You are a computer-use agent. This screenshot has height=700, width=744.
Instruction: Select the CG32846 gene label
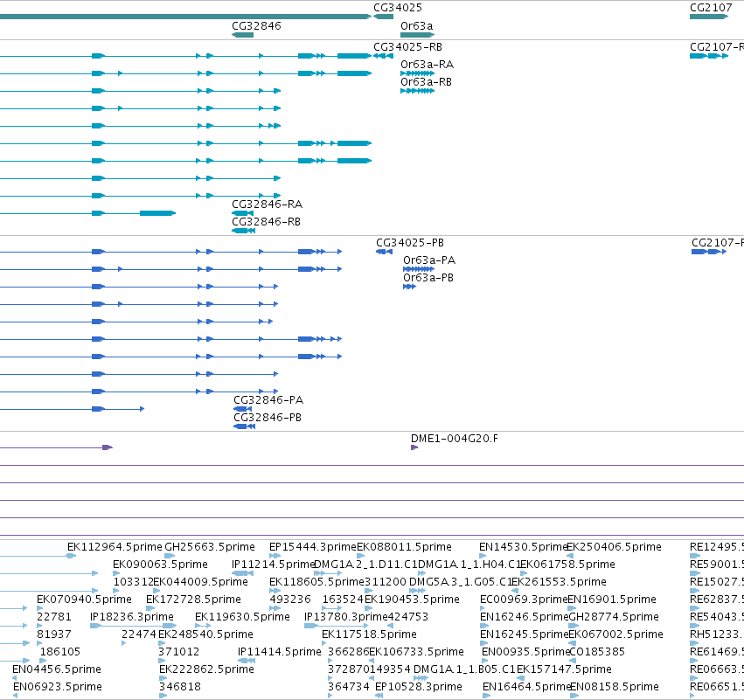click(256, 26)
